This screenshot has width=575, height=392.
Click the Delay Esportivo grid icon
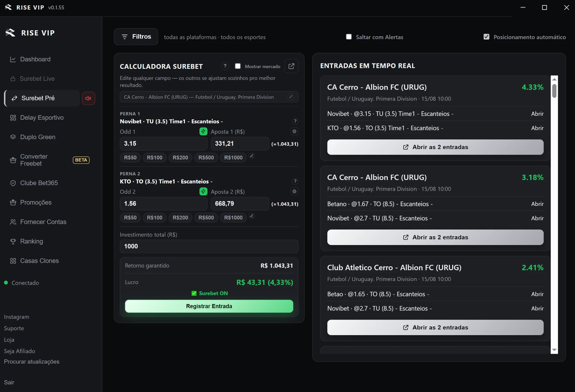(13, 118)
